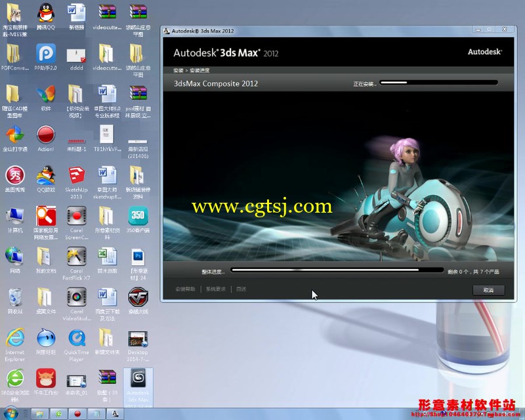525x420 pixels.
Task: Open the 腾讯QQ penguin desktop icon
Action: pyautogui.click(x=45, y=16)
